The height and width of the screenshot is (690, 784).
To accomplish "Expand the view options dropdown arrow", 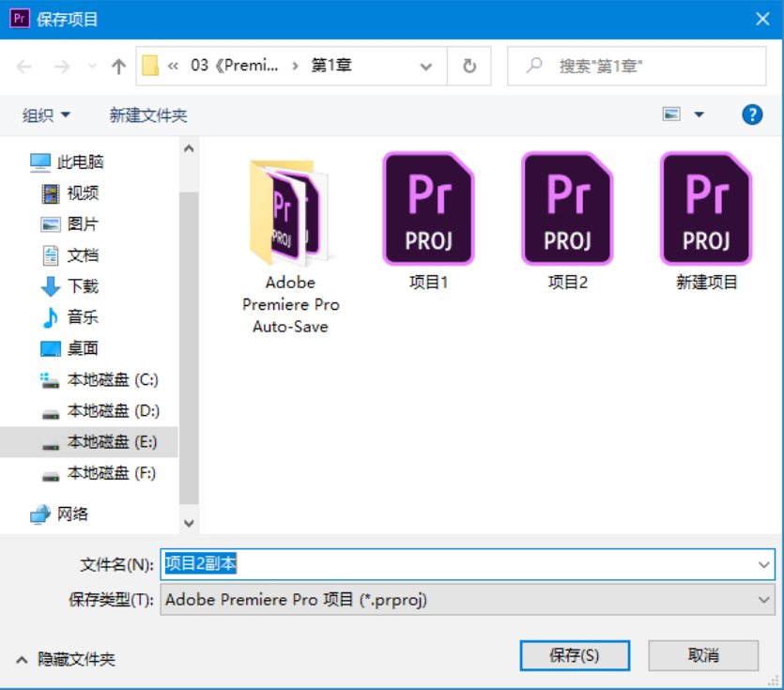I will tap(699, 115).
